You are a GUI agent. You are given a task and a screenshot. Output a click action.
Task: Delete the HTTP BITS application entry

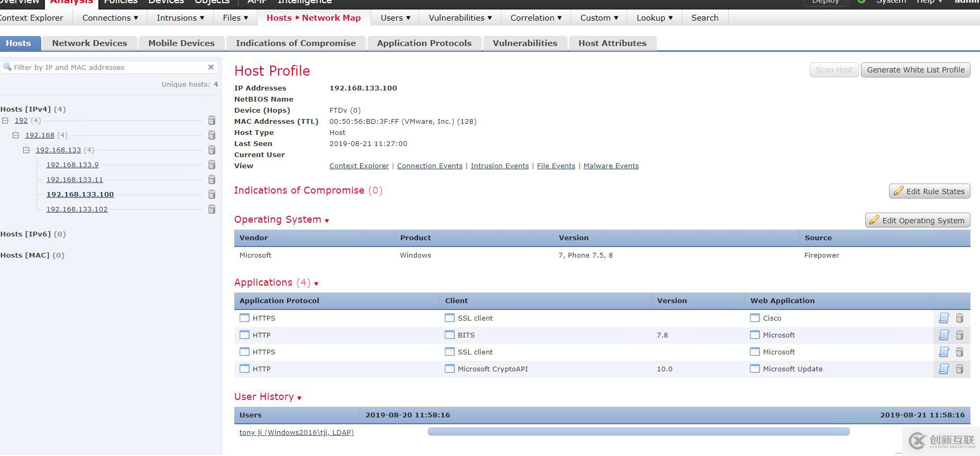coord(960,335)
